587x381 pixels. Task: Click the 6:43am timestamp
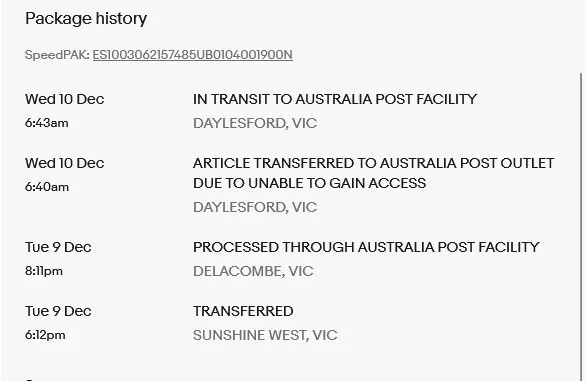pyautogui.click(x=47, y=123)
